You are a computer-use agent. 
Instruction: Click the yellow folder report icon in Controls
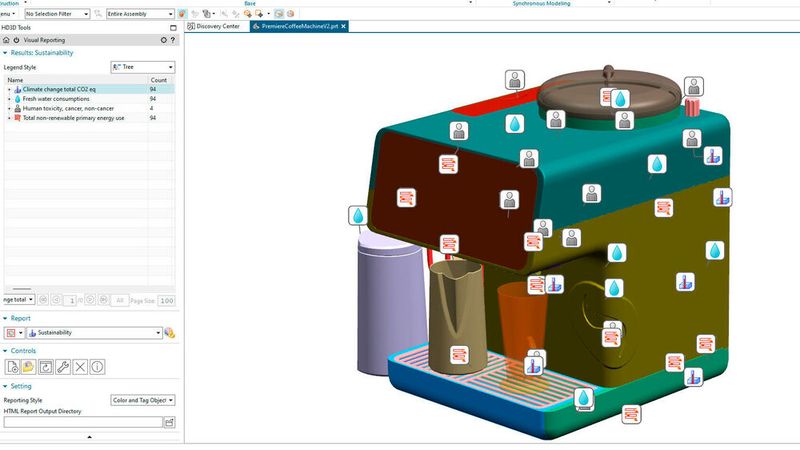pos(29,367)
